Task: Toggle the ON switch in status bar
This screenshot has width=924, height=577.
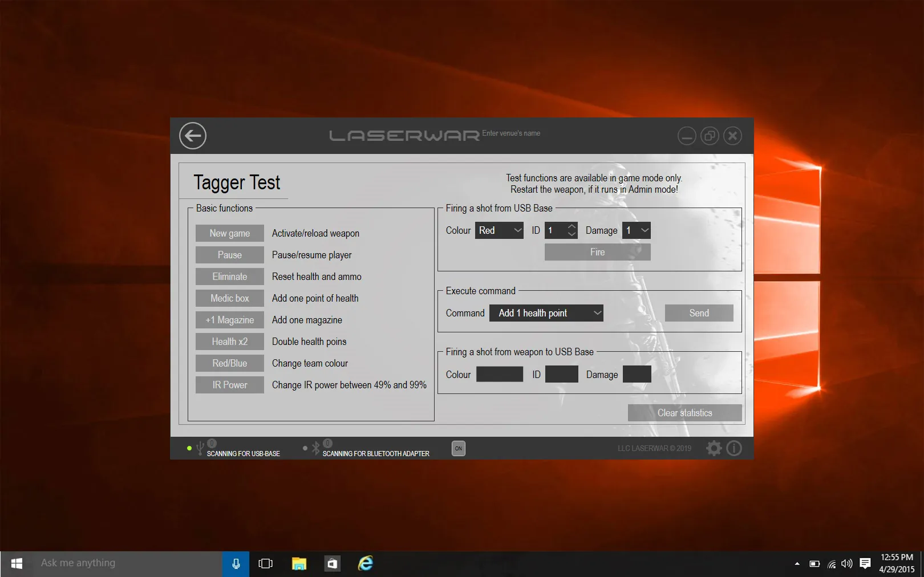Action: pyautogui.click(x=459, y=448)
